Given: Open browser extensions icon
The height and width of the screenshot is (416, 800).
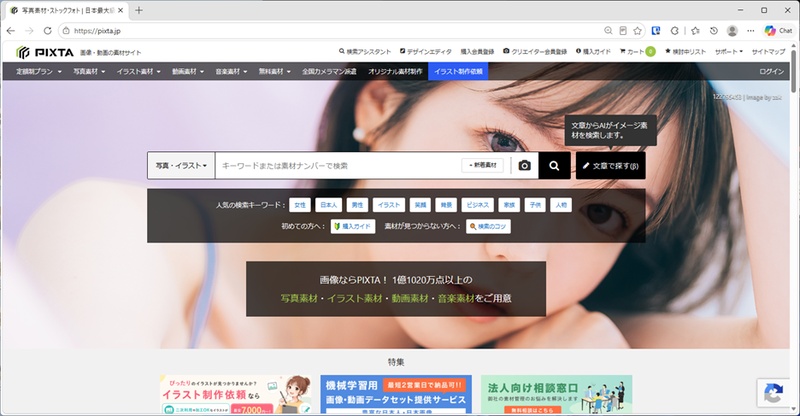Looking at the screenshot, I should coord(674,31).
